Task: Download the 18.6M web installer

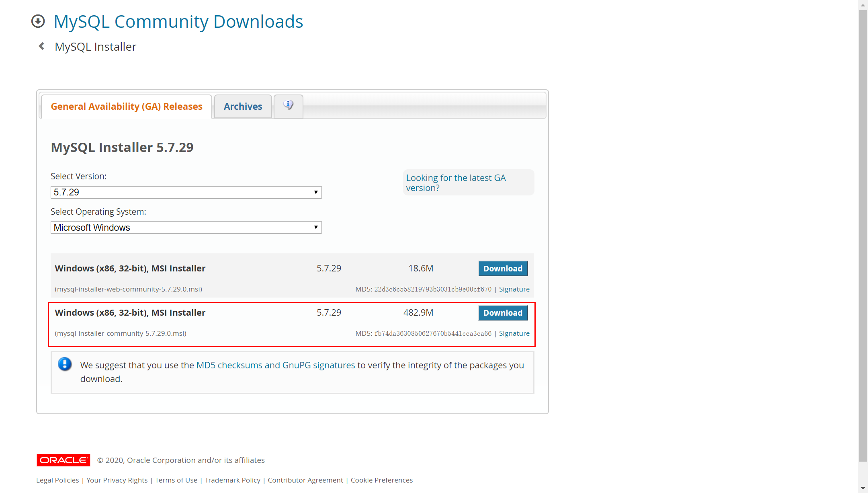Action: (503, 269)
